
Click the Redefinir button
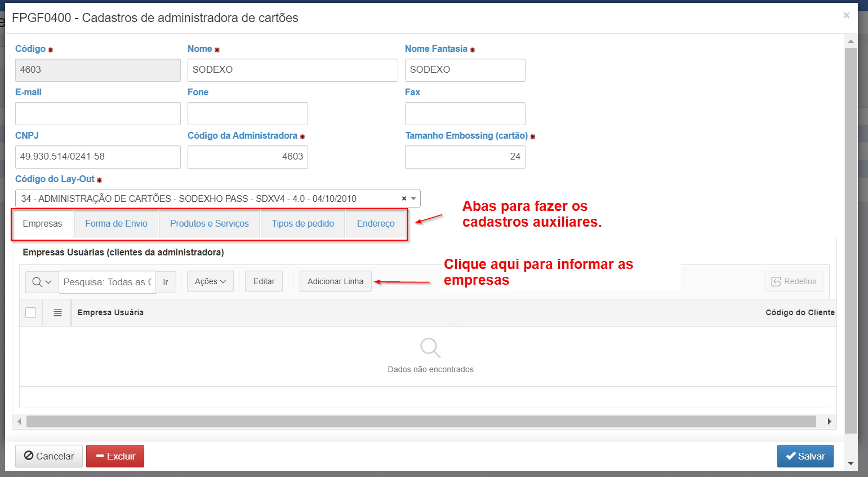coord(794,281)
